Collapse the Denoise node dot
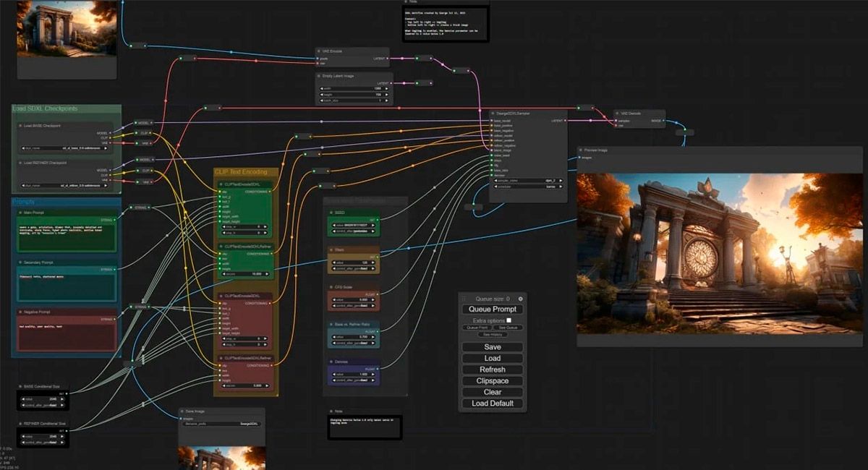Screen dimensions: 868x470 click(331, 362)
